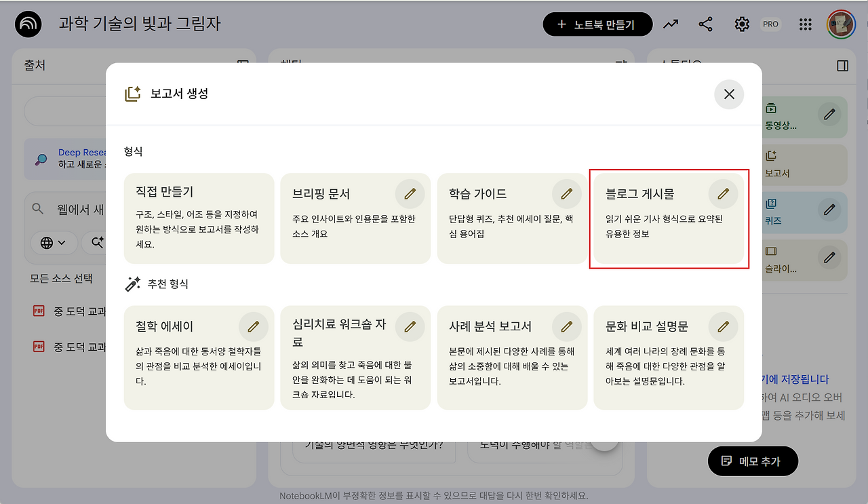Open the globe source-type dropdown

pyautogui.click(x=53, y=242)
